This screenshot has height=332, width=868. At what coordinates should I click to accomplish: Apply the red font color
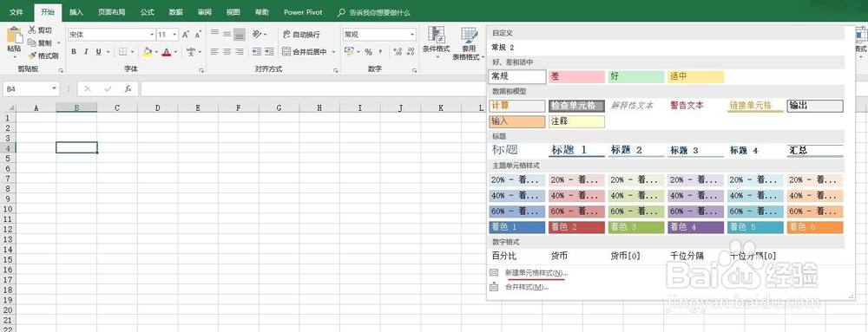click(166, 51)
